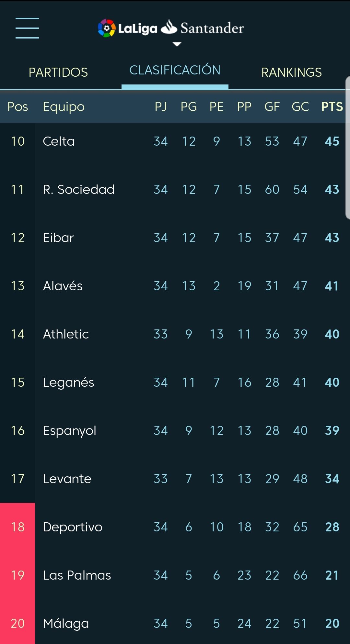Tap the Alavés team name
Screen dimensions: 350x644
[63, 286]
